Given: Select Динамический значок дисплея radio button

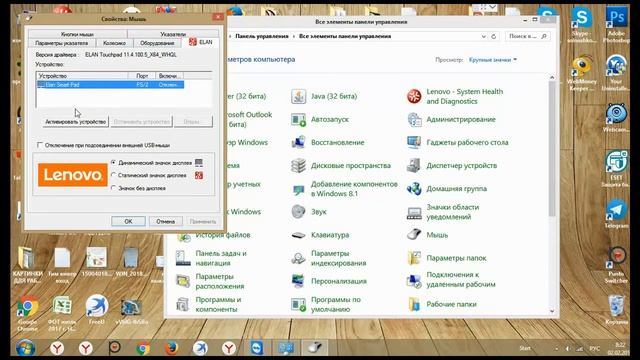Looking at the screenshot, I should pos(114,162).
